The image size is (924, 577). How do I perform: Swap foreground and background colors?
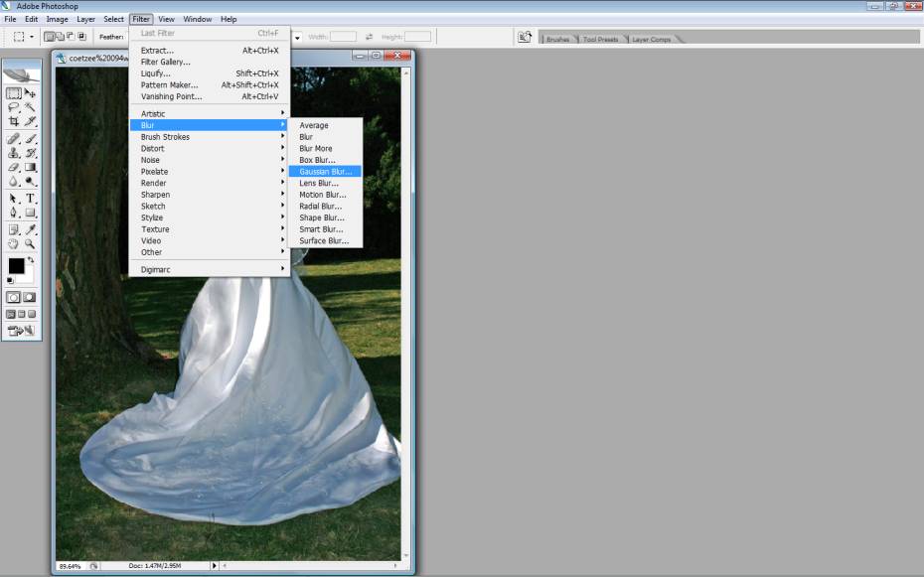tap(31, 259)
